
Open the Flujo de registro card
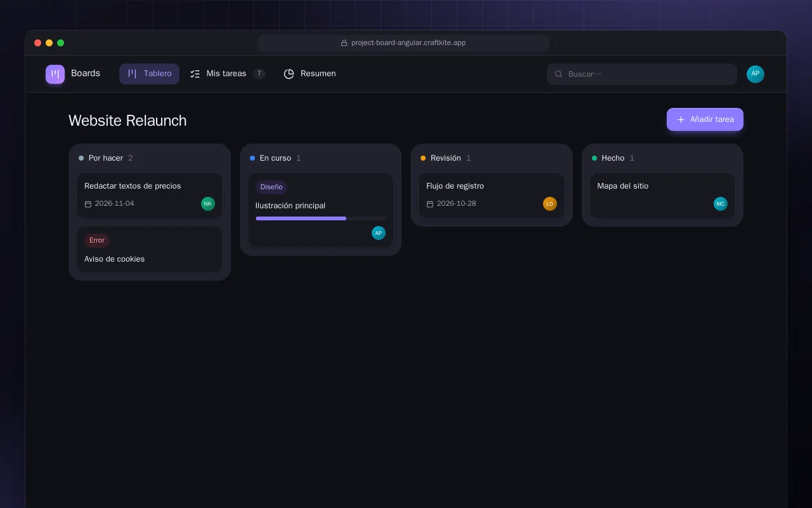492,196
